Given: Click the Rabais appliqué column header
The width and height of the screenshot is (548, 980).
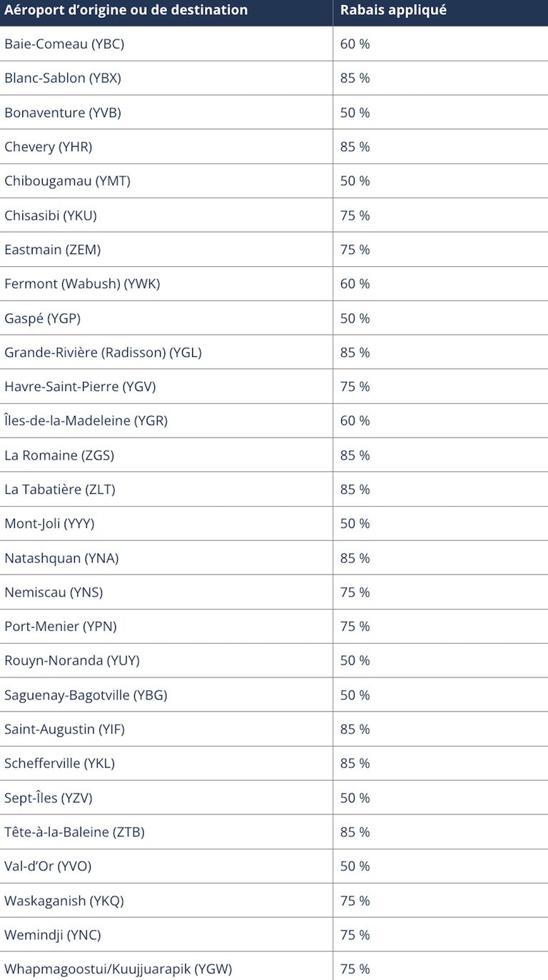Looking at the screenshot, I should pos(393,10).
